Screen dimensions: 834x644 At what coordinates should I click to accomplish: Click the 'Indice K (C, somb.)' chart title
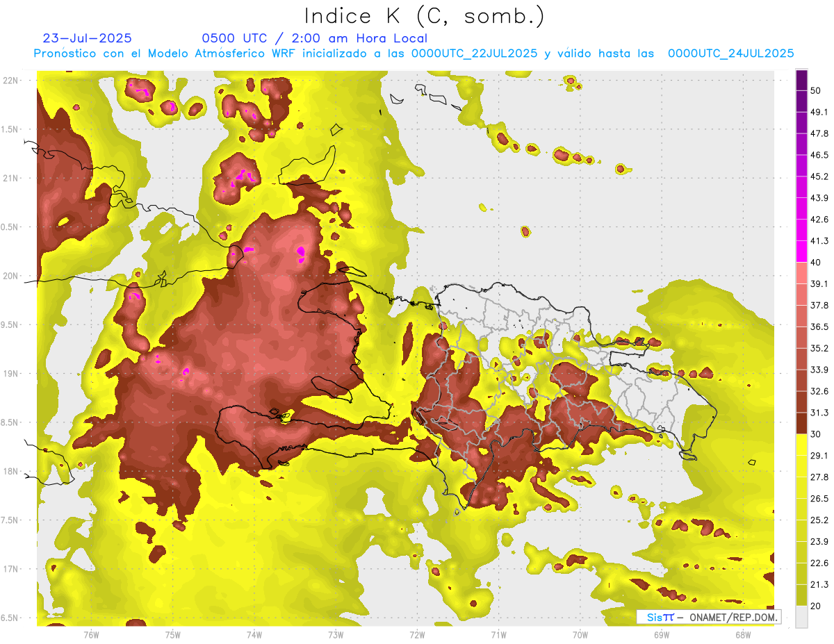pos(424,15)
